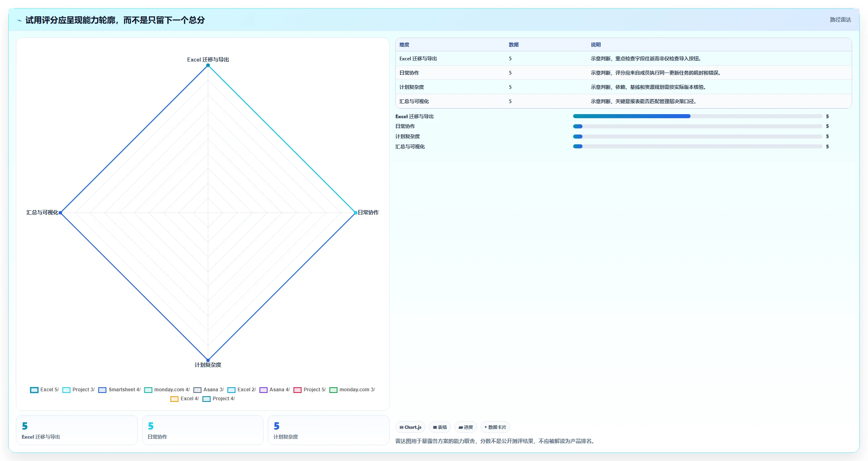This screenshot has height=461, width=868.
Task: Click the note about 耗时和错误
Action: [656, 73]
